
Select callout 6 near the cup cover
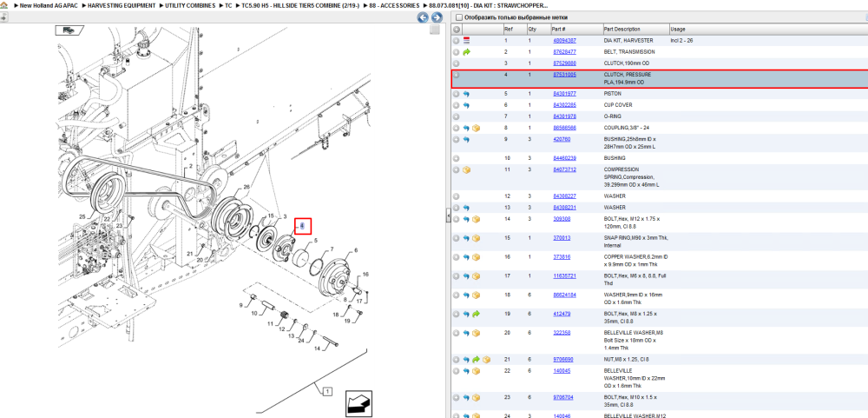pyautogui.click(x=355, y=250)
